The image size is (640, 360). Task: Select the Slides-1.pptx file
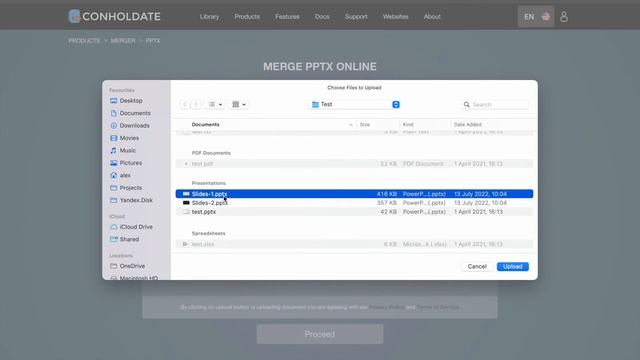click(x=354, y=194)
